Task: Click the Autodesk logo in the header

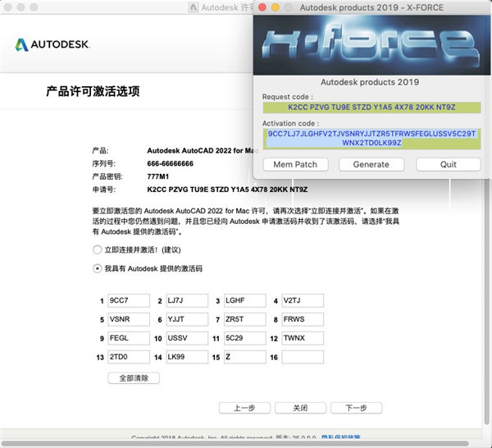Action: pyautogui.click(x=52, y=44)
